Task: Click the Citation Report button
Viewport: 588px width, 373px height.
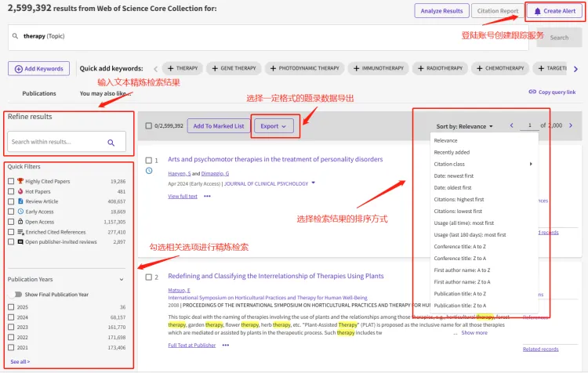Action: [x=497, y=11]
